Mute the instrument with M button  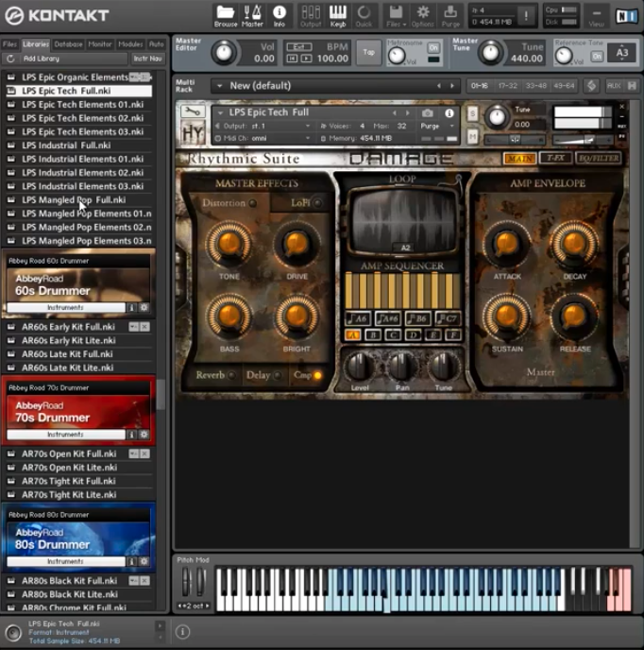tap(472, 137)
